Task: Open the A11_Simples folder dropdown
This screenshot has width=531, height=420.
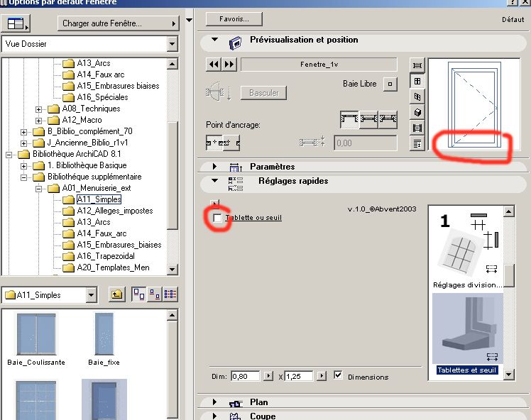Action: coord(91,295)
